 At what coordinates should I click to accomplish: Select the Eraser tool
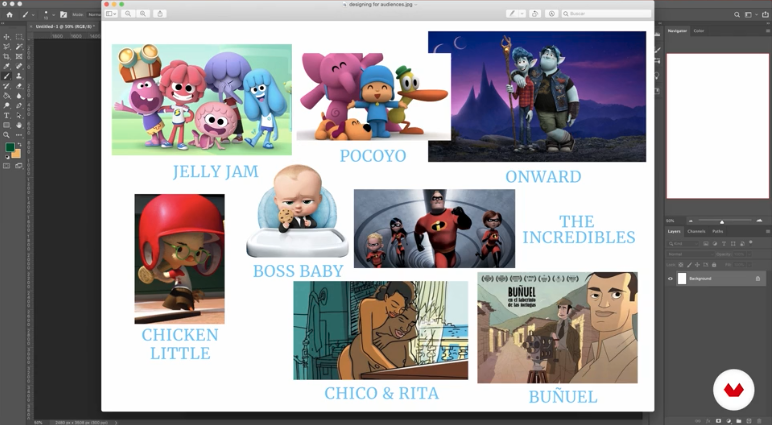pos(19,86)
